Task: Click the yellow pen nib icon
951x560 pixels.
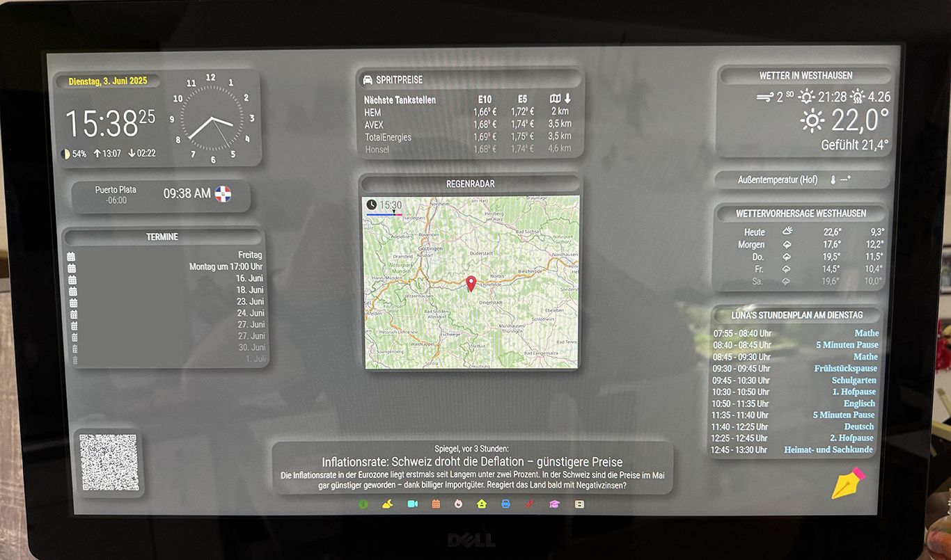Action: coord(847,483)
